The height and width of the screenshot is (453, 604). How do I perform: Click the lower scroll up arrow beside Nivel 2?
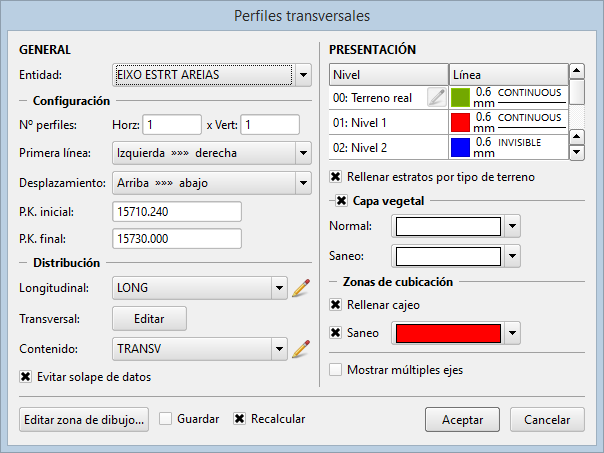pyautogui.click(x=577, y=137)
